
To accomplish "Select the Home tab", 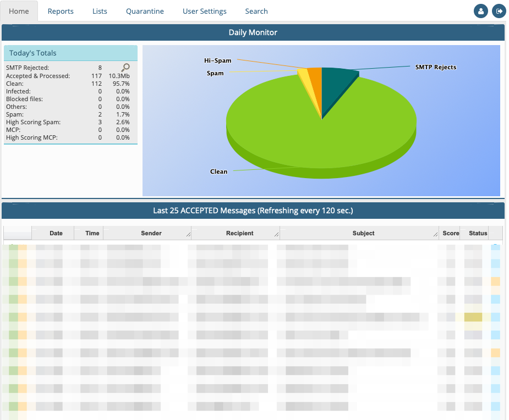I will [19, 11].
